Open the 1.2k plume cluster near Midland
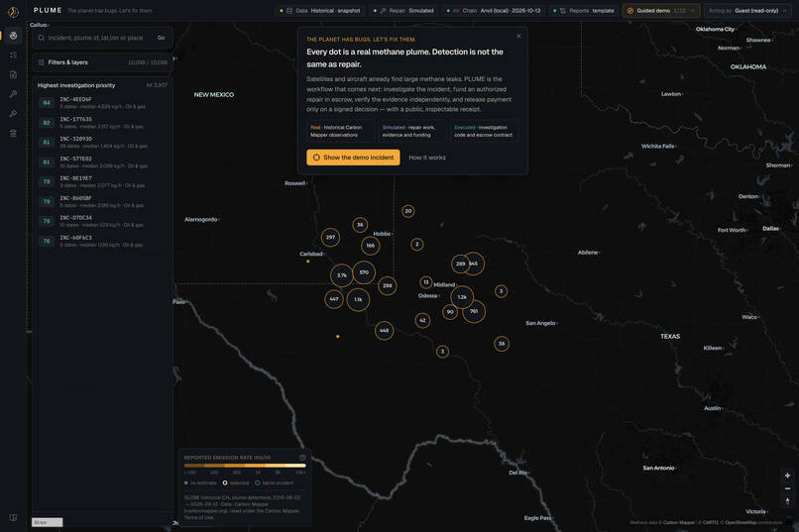The image size is (799, 532). [462, 297]
